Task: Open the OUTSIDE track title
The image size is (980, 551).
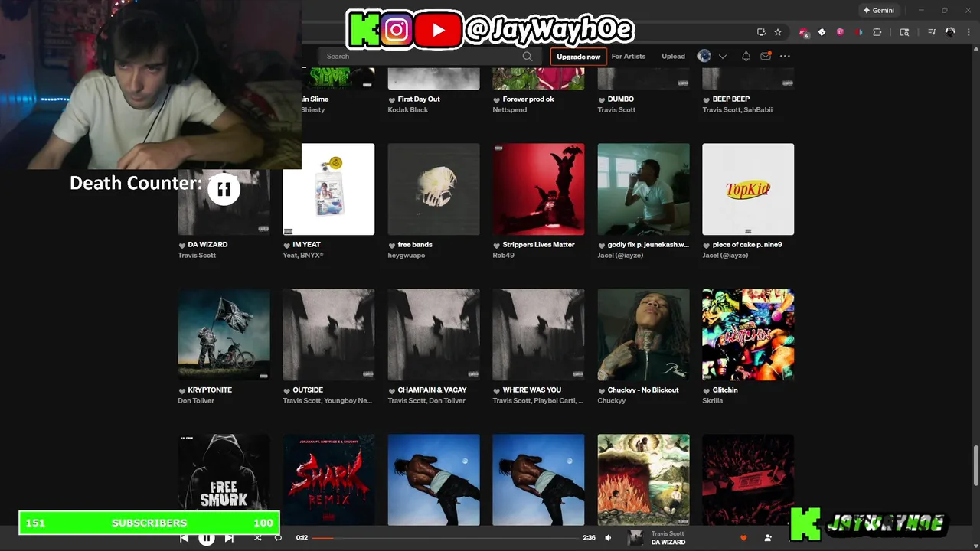Action: pos(308,390)
